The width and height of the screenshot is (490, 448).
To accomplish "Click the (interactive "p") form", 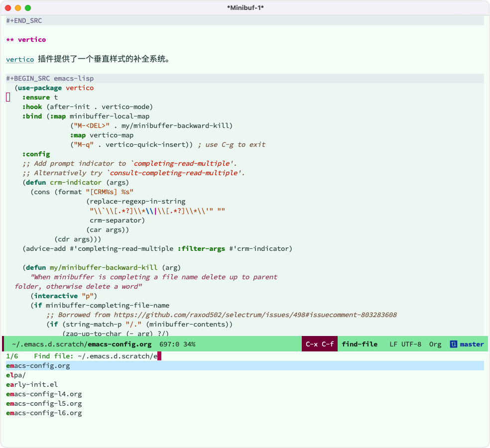I will click(x=64, y=296).
